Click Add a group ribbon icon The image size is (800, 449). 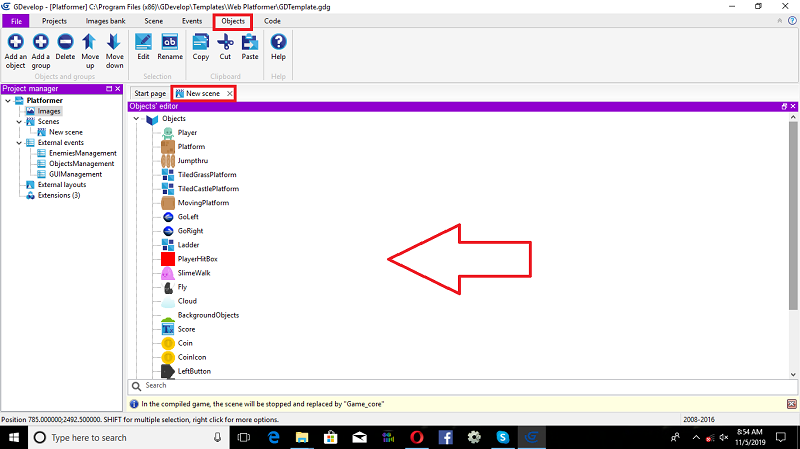click(41, 42)
